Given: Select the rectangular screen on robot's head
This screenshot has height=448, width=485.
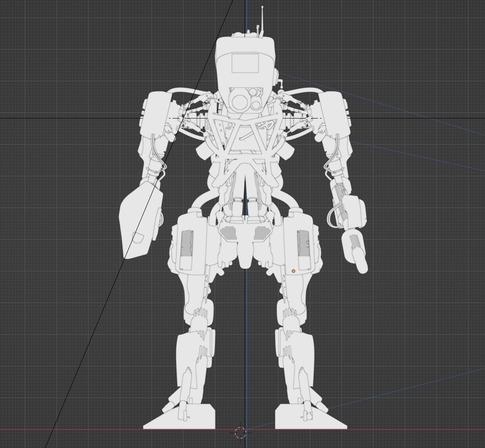Looking at the screenshot, I should coord(245,63).
